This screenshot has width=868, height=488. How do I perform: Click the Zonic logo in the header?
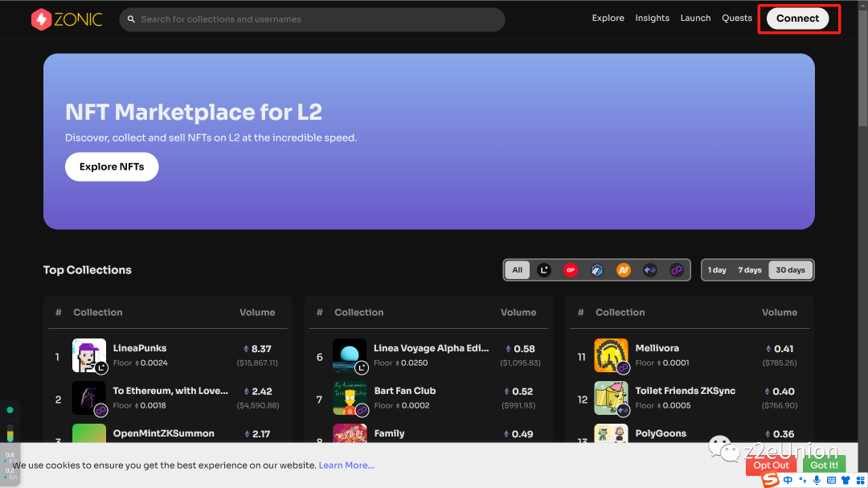tap(67, 18)
